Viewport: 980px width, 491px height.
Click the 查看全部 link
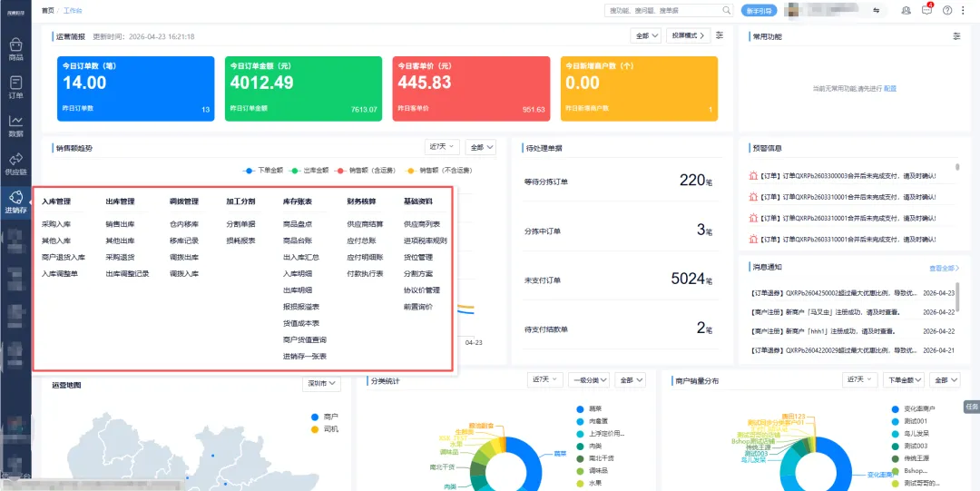944,269
